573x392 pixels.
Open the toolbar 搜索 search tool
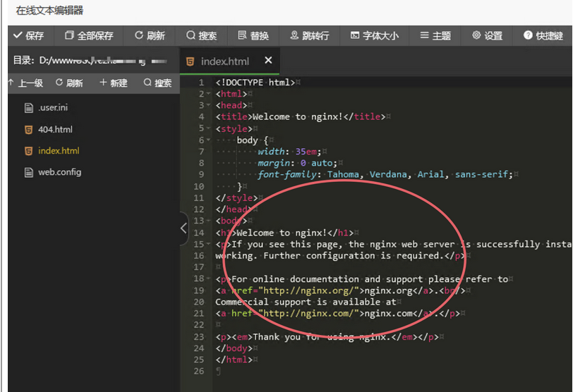[202, 36]
